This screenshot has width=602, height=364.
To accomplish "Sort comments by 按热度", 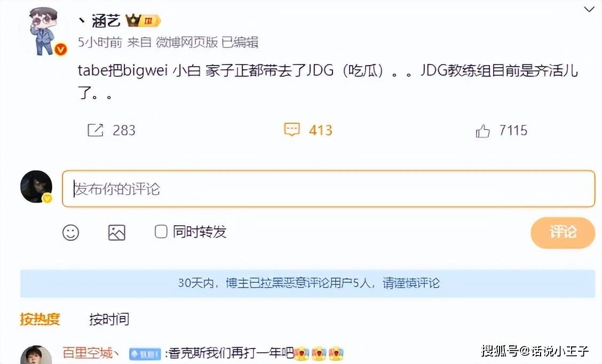I will click(40, 319).
